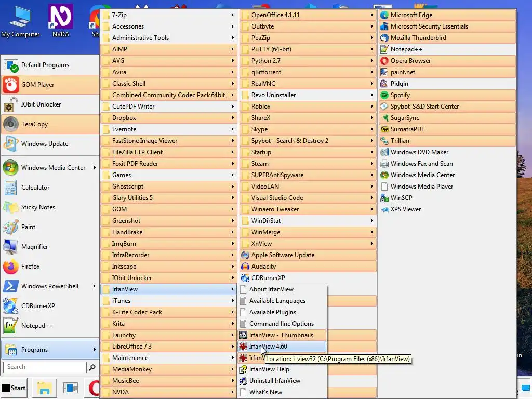Open Default Programs entry
The width and height of the screenshot is (532, 399).
[50, 65]
